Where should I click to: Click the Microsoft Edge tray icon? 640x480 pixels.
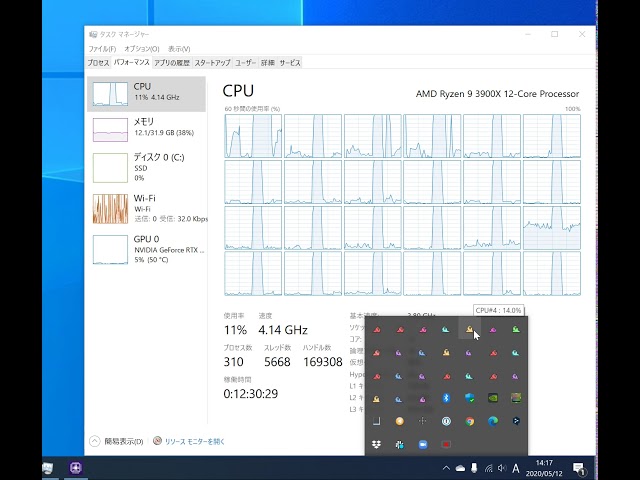[x=493, y=421]
